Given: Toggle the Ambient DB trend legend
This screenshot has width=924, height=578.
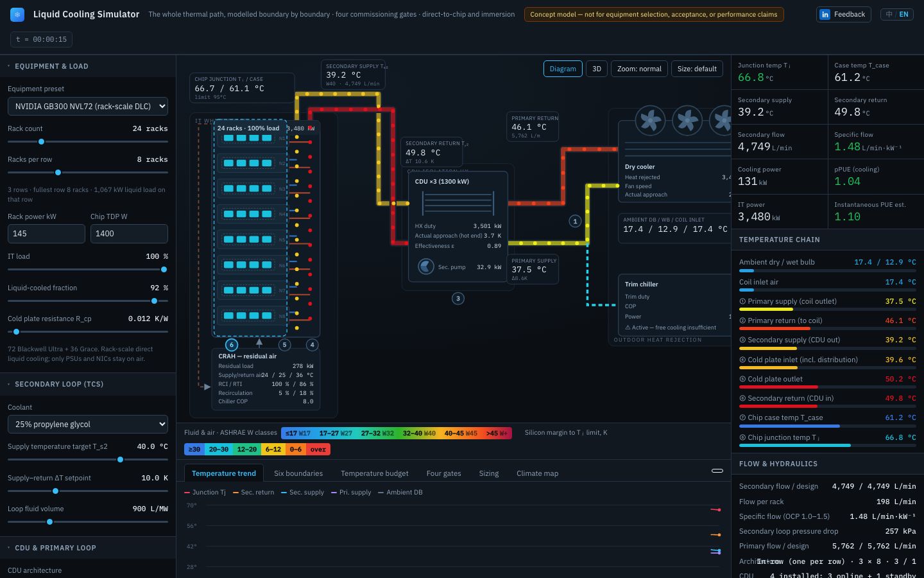Looking at the screenshot, I should point(401,492).
